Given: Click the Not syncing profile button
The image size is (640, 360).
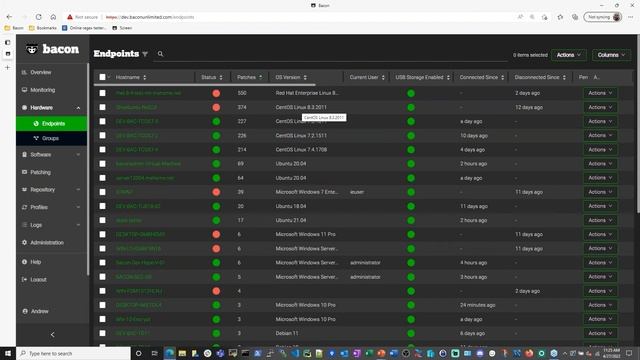Looking at the screenshot, I should click(603, 17).
